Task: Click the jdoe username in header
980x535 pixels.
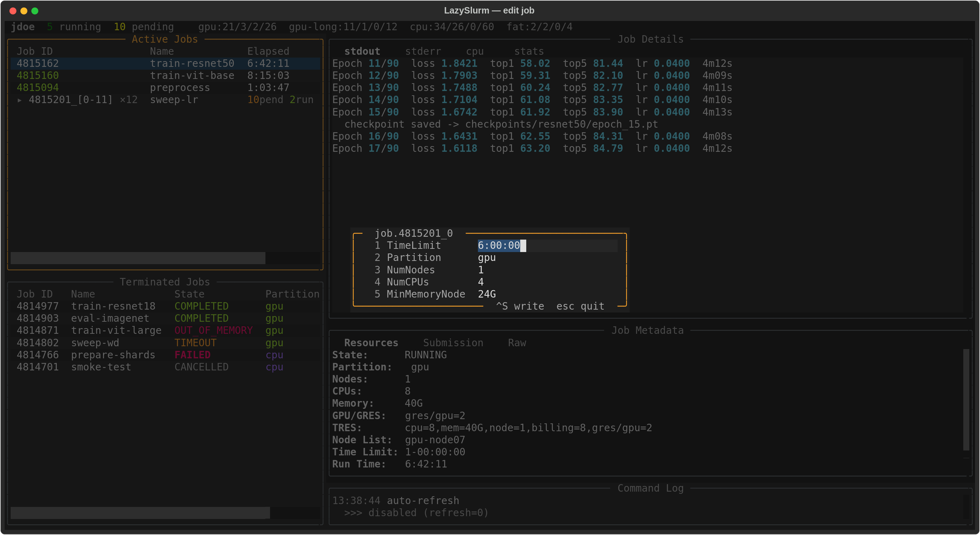Action: [23, 27]
